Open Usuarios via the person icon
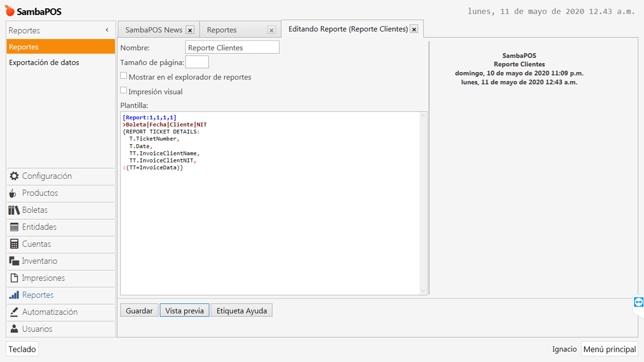The width and height of the screenshot is (644, 362). point(14,329)
